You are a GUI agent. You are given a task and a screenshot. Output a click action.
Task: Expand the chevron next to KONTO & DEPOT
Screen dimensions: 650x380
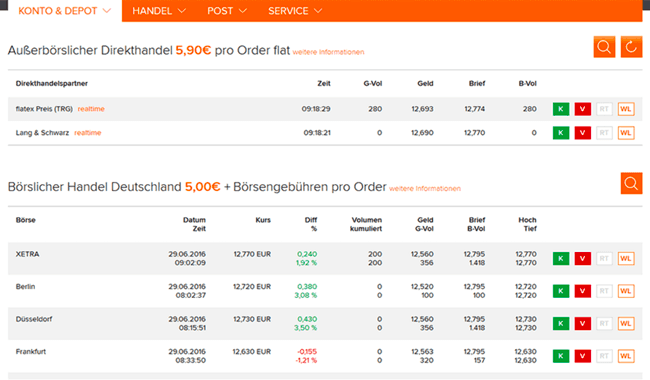click(107, 11)
